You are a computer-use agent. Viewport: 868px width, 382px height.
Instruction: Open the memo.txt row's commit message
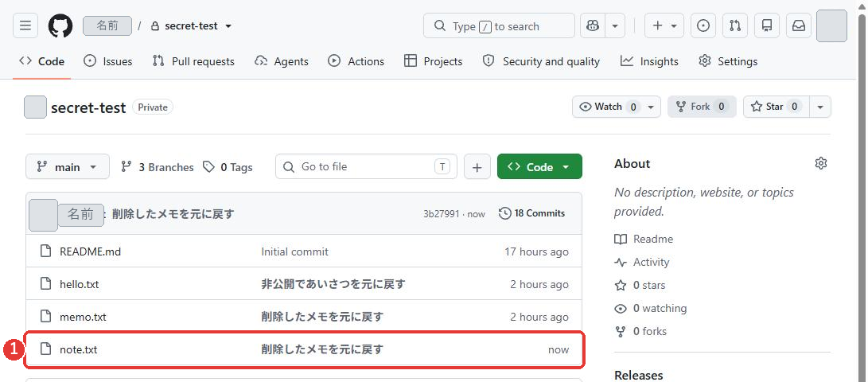tap(322, 318)
